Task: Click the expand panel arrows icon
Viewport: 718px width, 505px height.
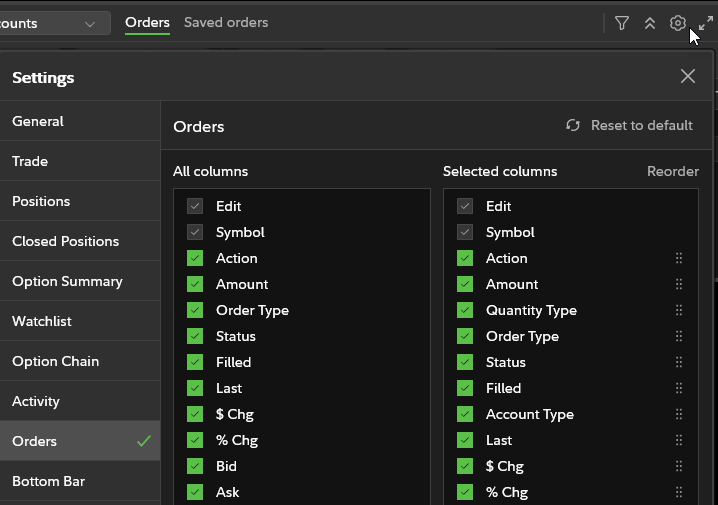Action: pyautogui.click(x=706, y=23)
